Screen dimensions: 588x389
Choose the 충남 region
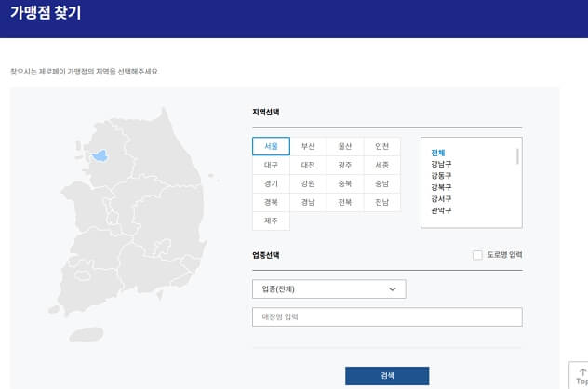coord(382,183)
